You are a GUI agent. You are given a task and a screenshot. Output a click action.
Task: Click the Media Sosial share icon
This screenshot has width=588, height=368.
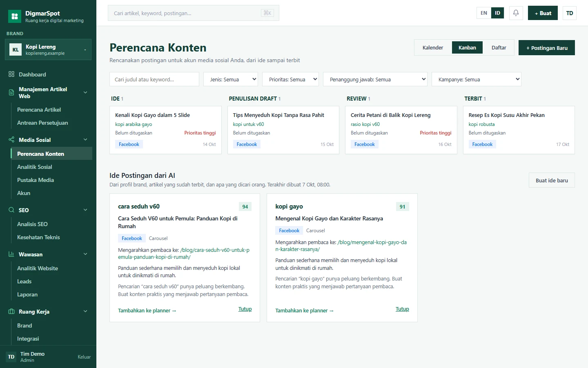[x=11, y=140]
